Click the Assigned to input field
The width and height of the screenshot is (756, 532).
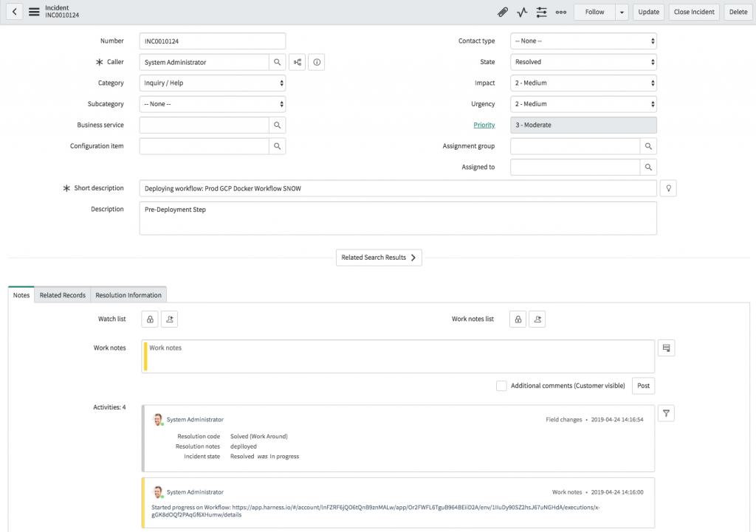[x=575, y=167]
